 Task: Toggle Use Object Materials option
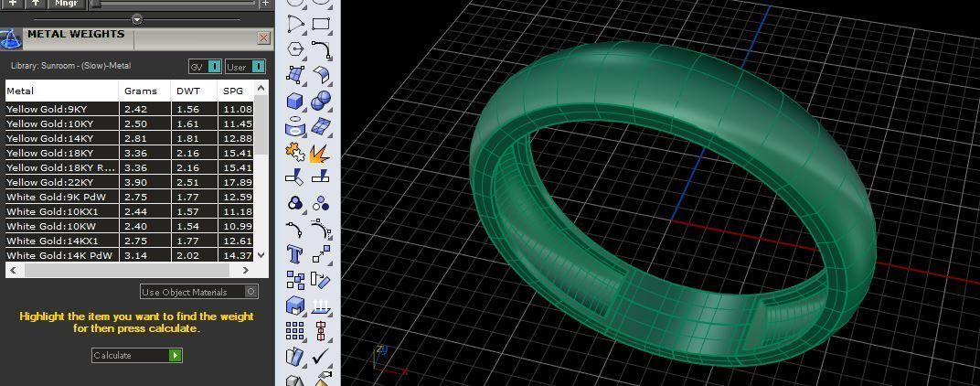click(x=198, y=292)
